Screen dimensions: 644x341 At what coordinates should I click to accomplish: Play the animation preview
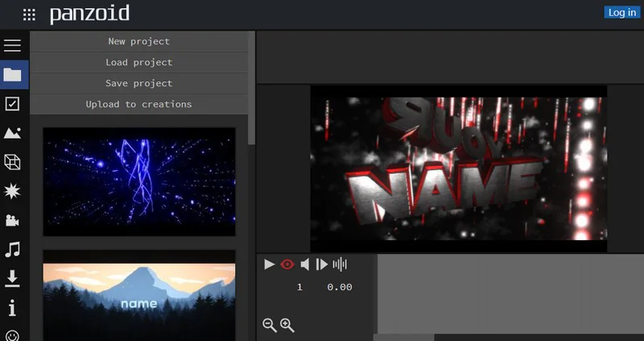(x=270, y=264)
